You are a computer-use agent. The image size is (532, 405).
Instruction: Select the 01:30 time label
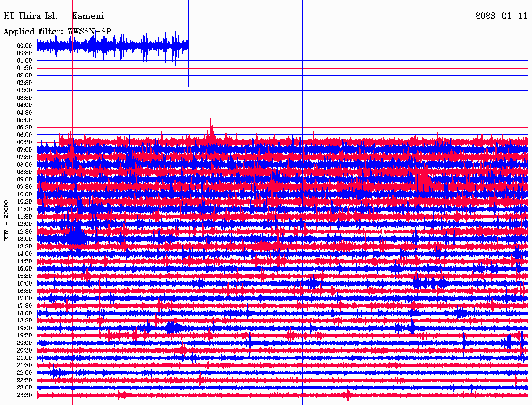pos(24,68)
